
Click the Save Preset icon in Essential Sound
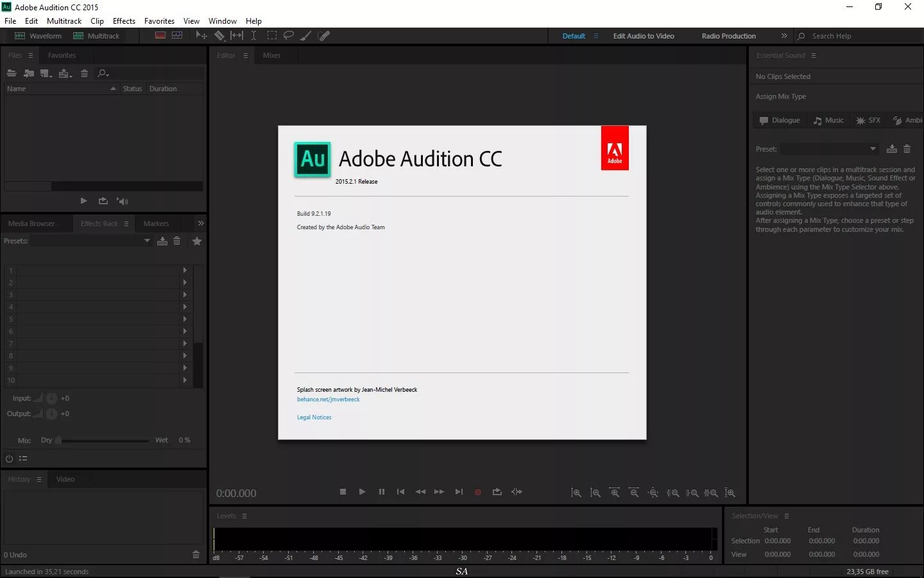[892, 149]
